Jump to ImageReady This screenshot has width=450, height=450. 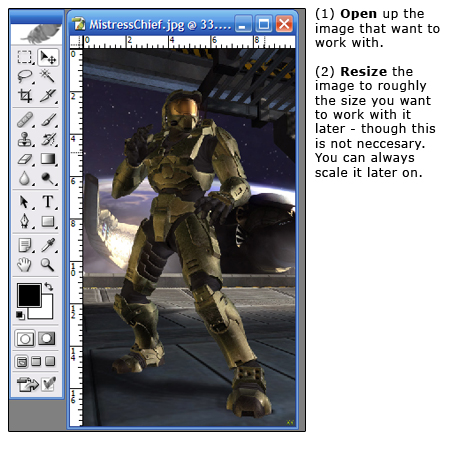click(28, 384)
